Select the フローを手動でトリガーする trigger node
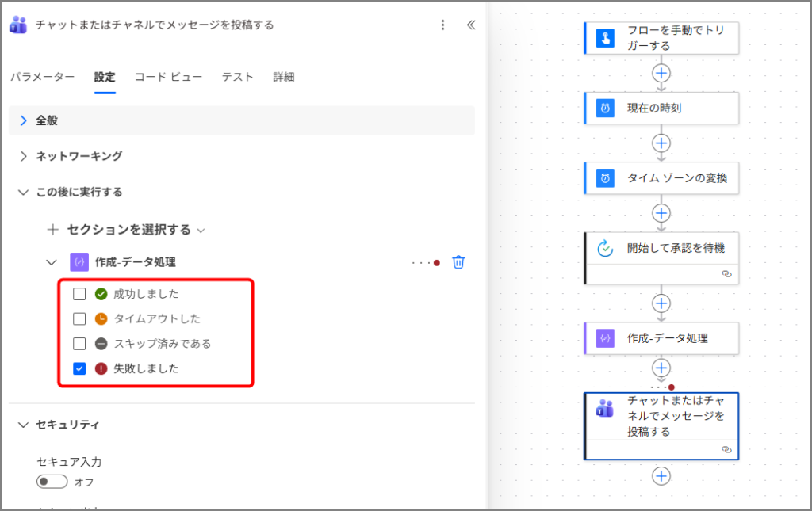Viewport: 812px width, 511px height. 661,38
